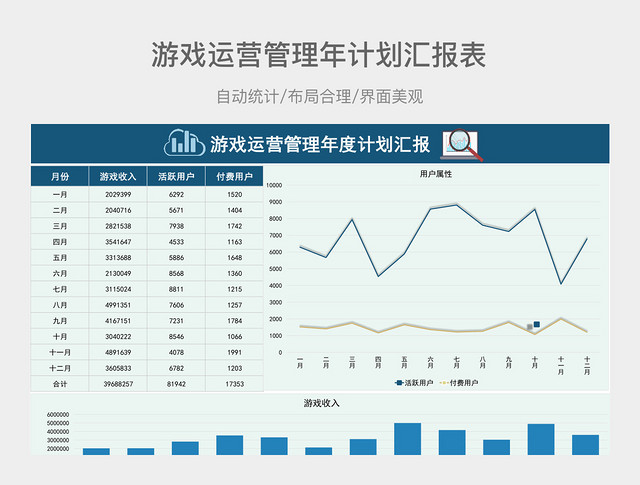Viewport: 640px width, 485px height.
Task: Select the 活跃用户 column header
Action: [176, 176]
